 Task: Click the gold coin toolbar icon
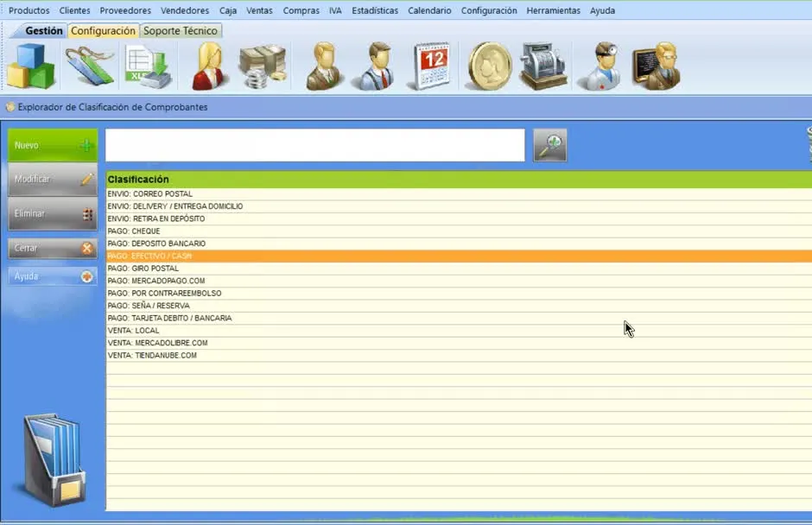(490, 66)
